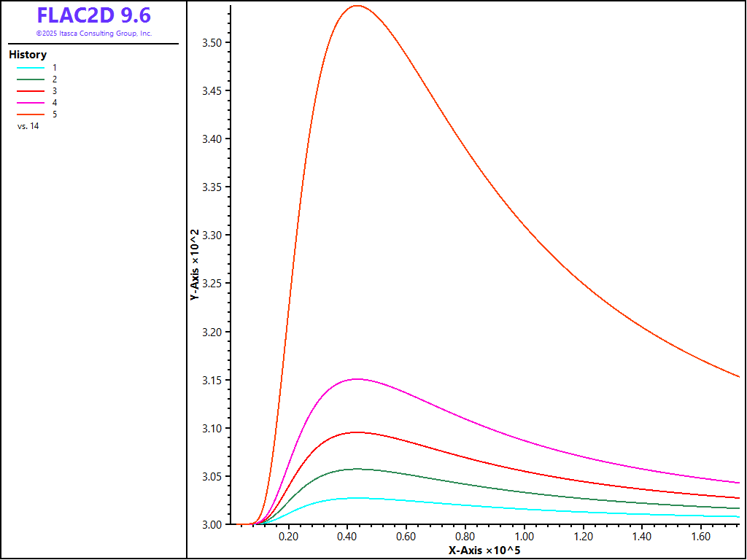This screenshot has width=747, height=560.
Task: Click the Y-Axis ×10^2 label
Action: 195,265
